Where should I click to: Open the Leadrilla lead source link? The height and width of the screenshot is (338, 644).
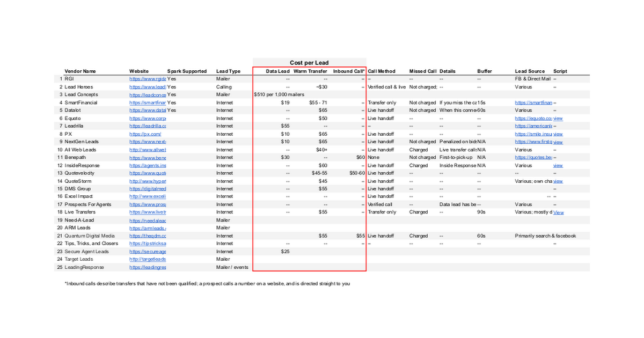pos(533,126)
